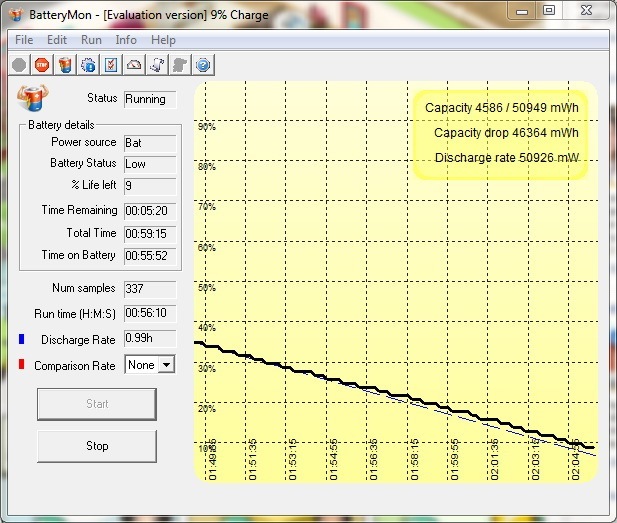Open battery information via the battery toolbar icon
Screen dimensions: 617x523
[65, 65]
